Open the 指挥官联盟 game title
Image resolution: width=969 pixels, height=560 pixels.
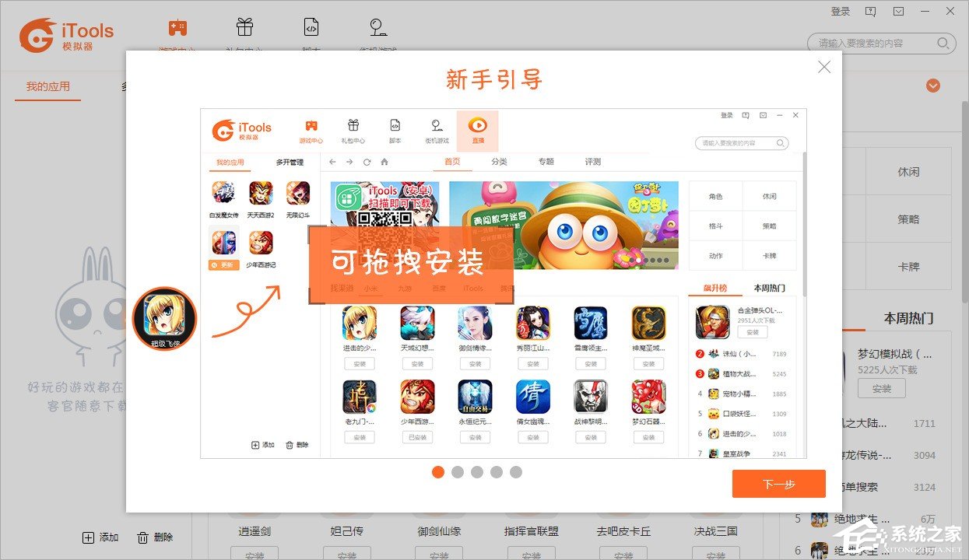tap(532, 531)
